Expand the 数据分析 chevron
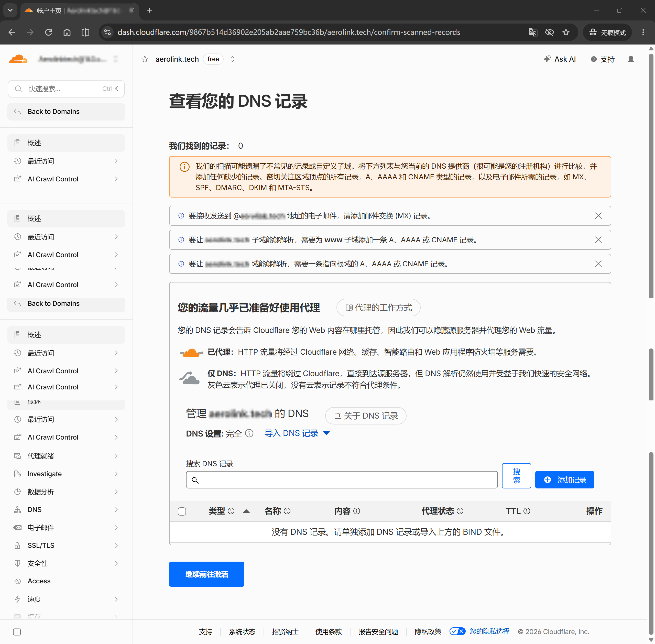This screenshot has width=655, height=644. [116, 492]
